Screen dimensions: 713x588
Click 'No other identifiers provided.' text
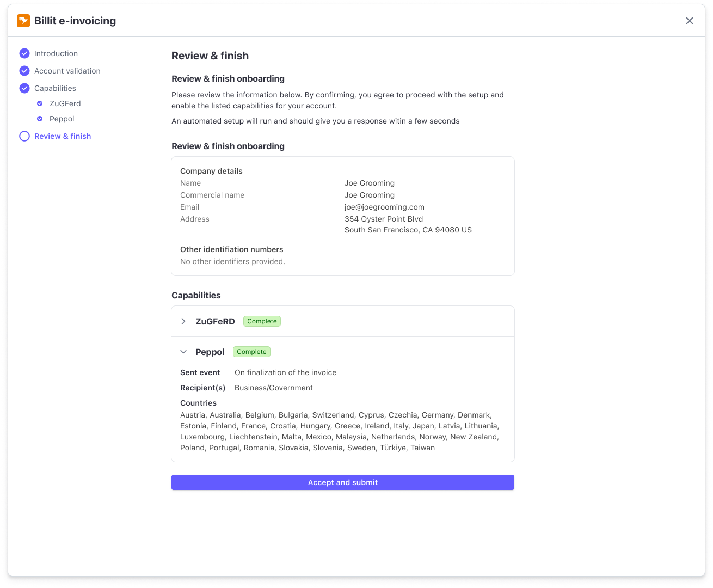(232, 261)
